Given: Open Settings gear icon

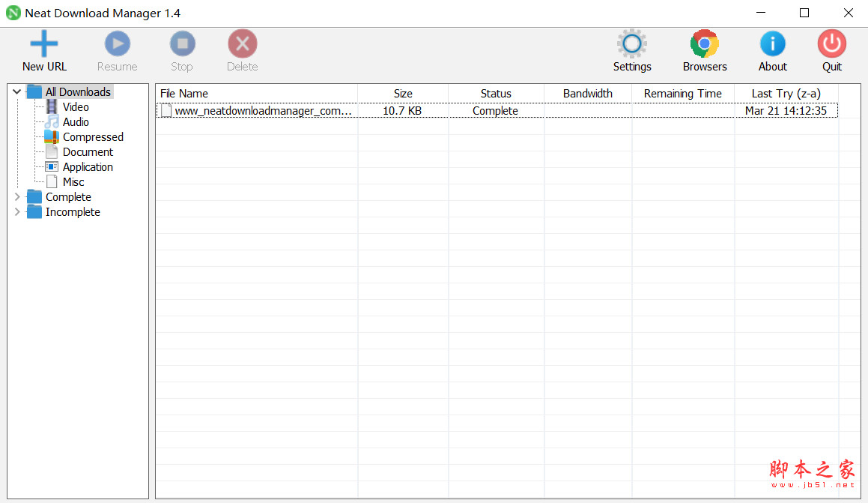Looking at the screenshot, I should pyautogui.click(x=631, y=43).
